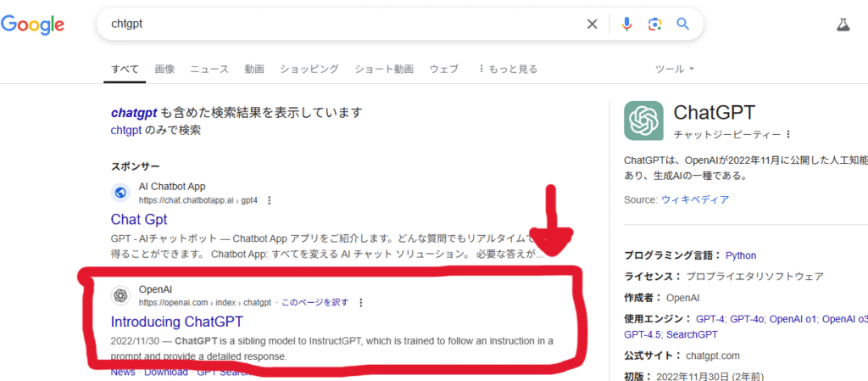Open ツール dropdown
The height and width of the screenshot is (381, 868).
pyautogui.click(x=674, y=70)
